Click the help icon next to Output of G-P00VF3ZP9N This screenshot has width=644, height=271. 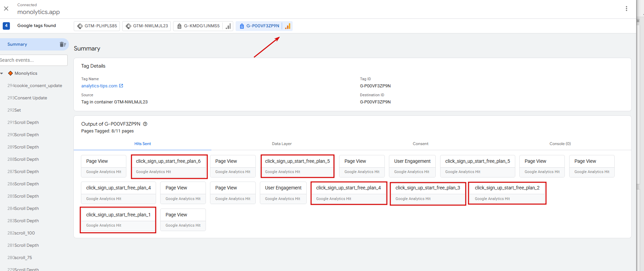point(145,124)
